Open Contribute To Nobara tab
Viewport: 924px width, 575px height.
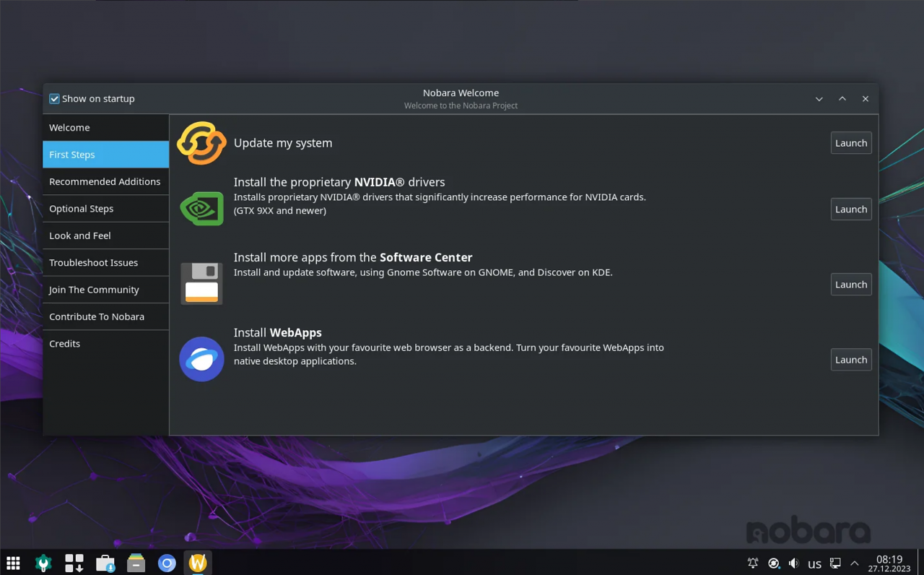pos(105,316)
